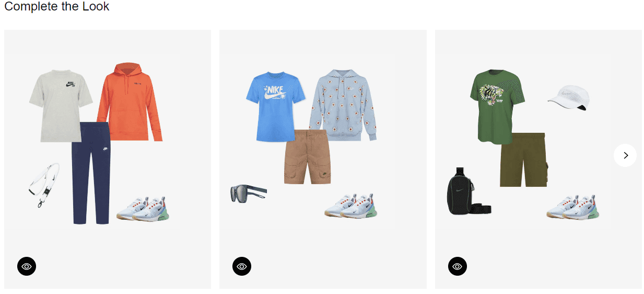The image size is (644, 294).
Task: Reveal products in the green tiger tee look
Action: click(458, 266)
